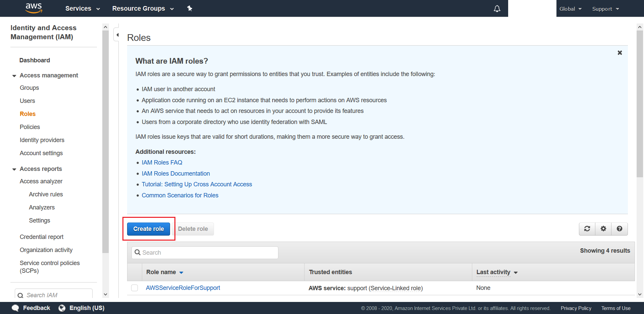Click the pin shortcut icon in top bar
644x314 pixels.
pyautogui.click(x=190, y=8)
